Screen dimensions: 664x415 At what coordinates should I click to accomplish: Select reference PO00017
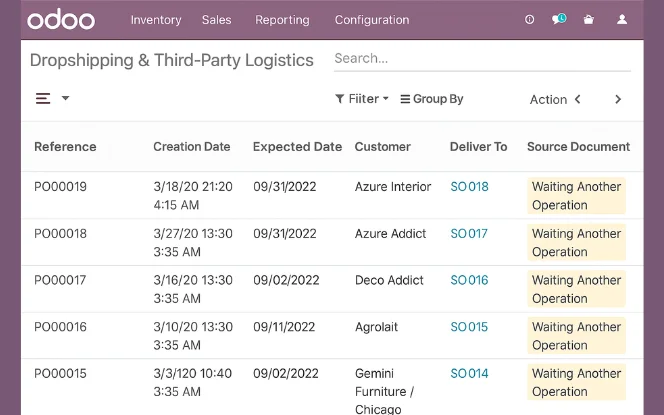(60, 280)
